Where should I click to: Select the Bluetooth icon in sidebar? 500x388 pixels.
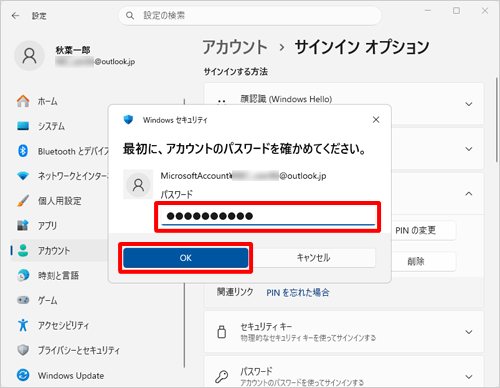(x=23, y=151)
